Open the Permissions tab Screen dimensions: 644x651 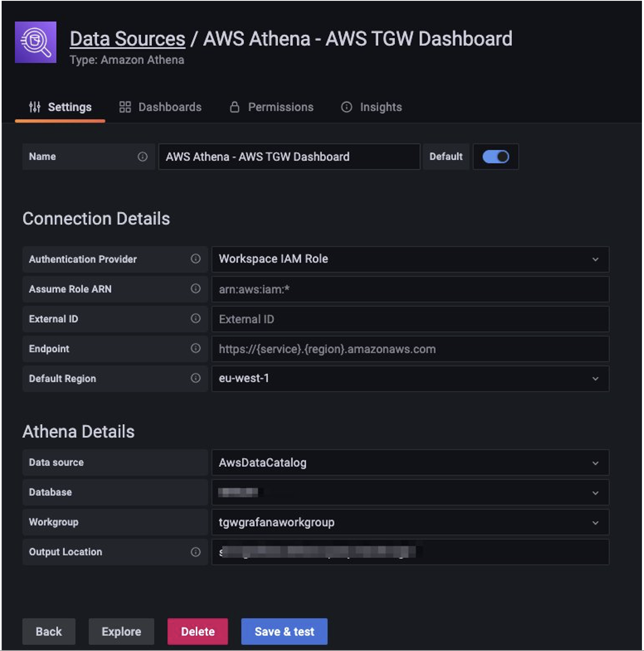(x=271, y=107)
